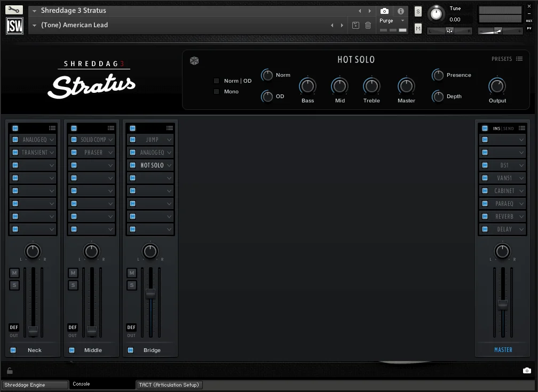The image size is (538, 392).
Task: Select the SEND tab in Master
Action: click(x=509, y=129)
